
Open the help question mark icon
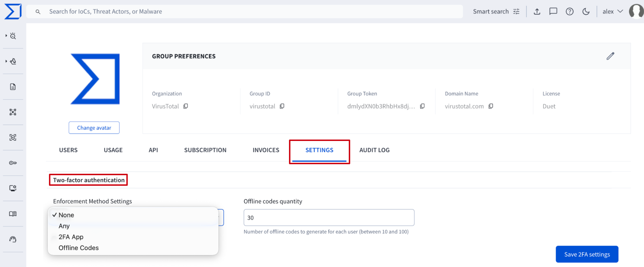click(x=570, y=12)
